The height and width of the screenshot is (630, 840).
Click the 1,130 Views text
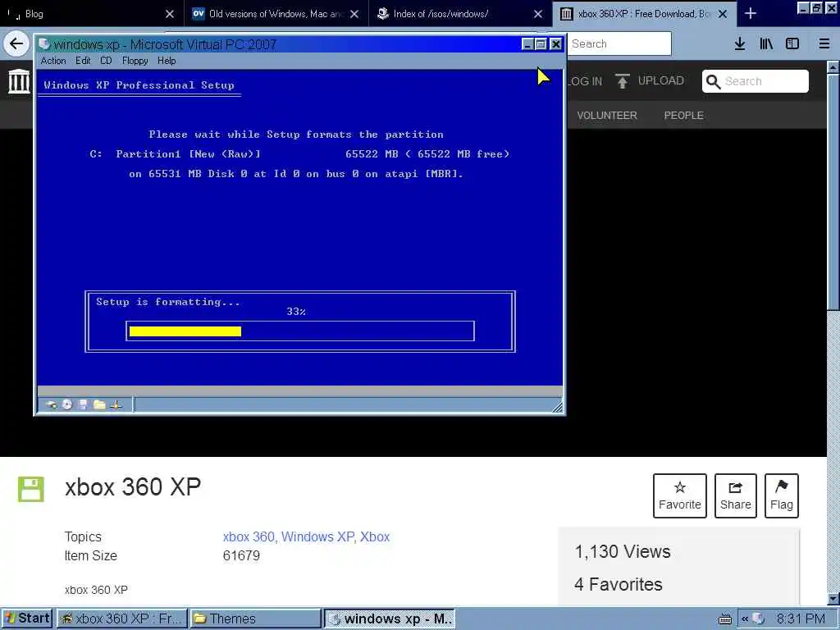coord(623,552)
